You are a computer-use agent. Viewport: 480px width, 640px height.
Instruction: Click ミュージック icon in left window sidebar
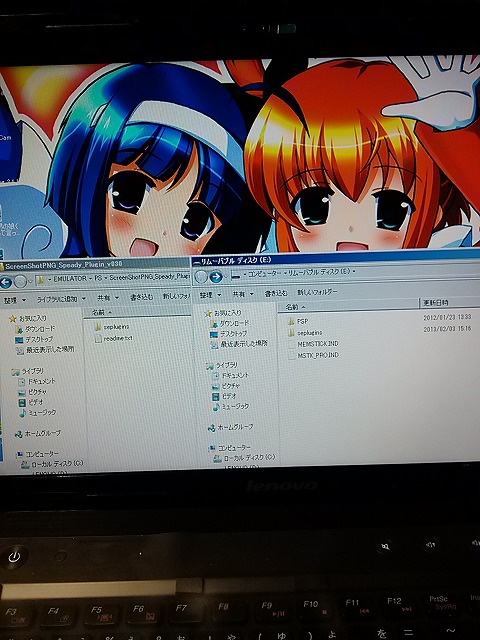point(22,413)
